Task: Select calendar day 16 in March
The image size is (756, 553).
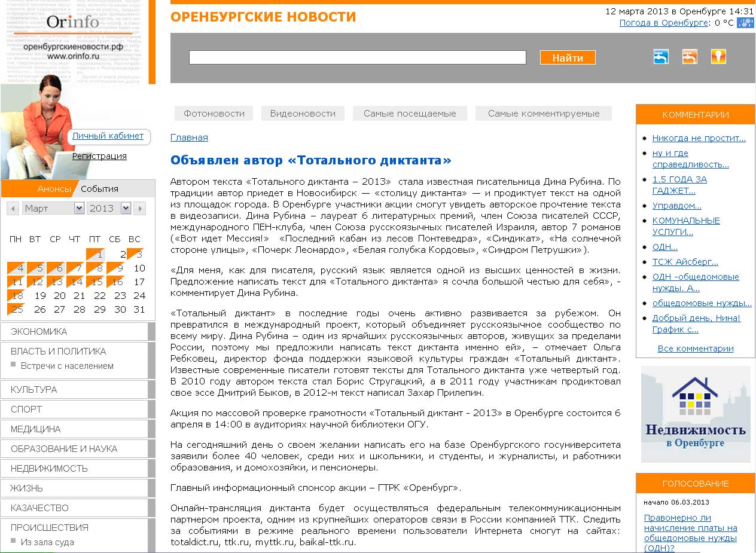Action: (115, 282)
